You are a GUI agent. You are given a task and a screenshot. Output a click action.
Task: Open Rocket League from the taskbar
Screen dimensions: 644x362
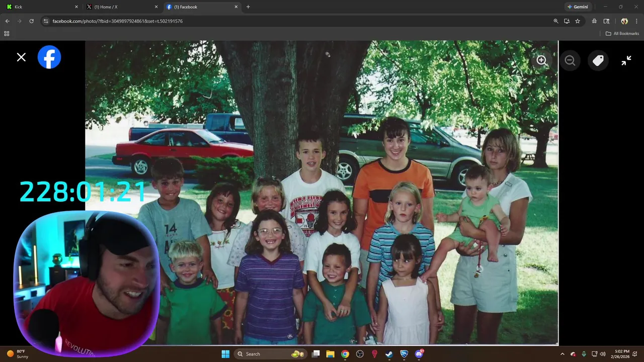pos(404,354)
